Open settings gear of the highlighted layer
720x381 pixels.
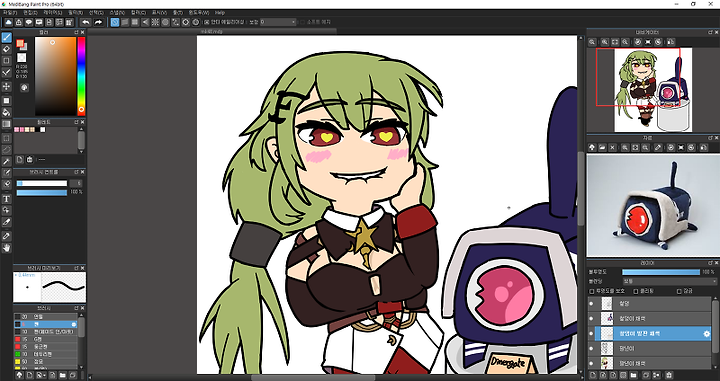tap(707, 334)
